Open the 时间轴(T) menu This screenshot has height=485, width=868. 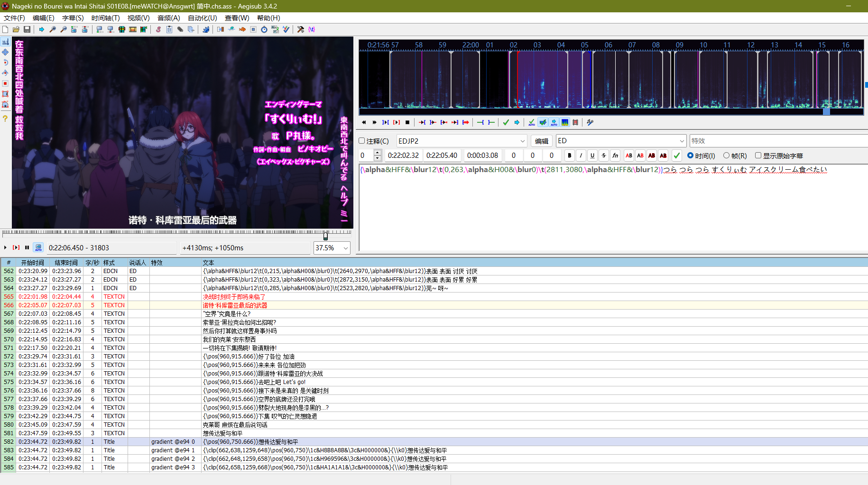pyautogui.click(x=105, y=18)
